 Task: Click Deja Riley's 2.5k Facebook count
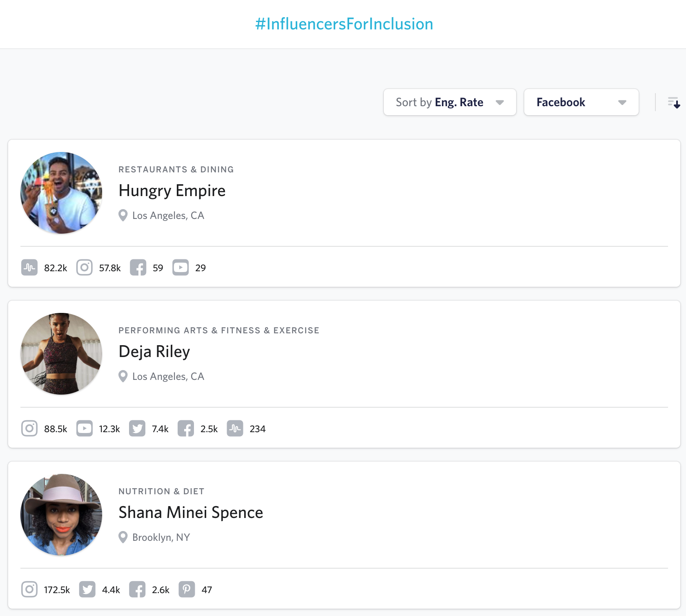[x=209, y=429]
